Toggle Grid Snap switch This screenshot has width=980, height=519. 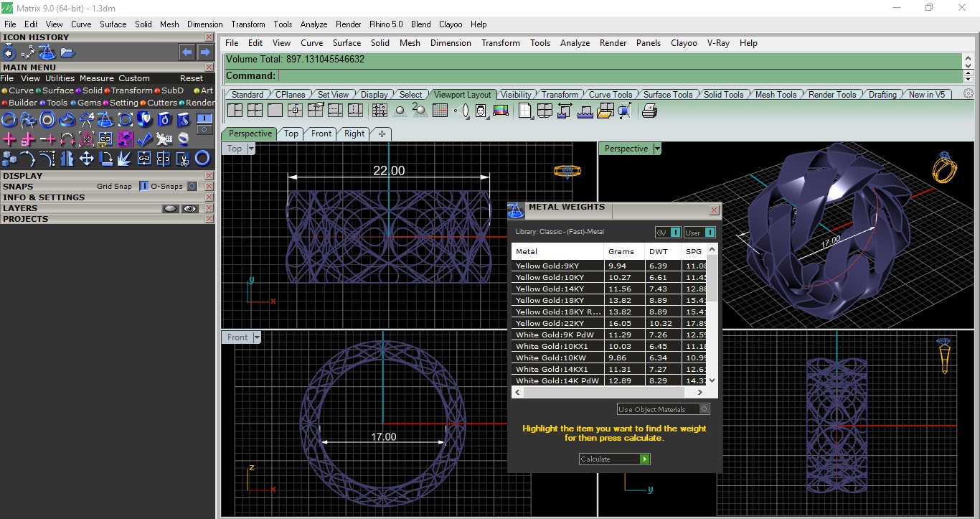click(x=143, y=186)
